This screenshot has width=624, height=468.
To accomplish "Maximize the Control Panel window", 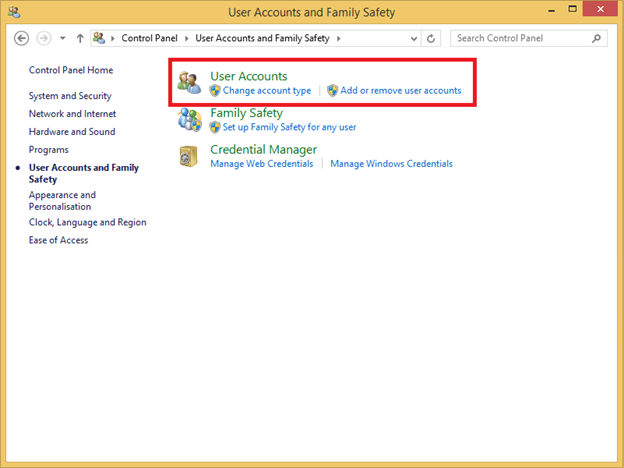I will (572, 9).
